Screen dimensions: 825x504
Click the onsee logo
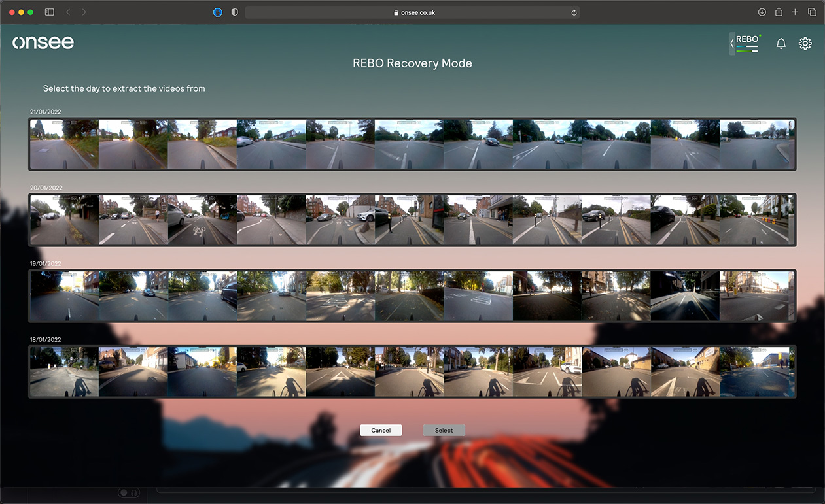click(x=43, y=42)
